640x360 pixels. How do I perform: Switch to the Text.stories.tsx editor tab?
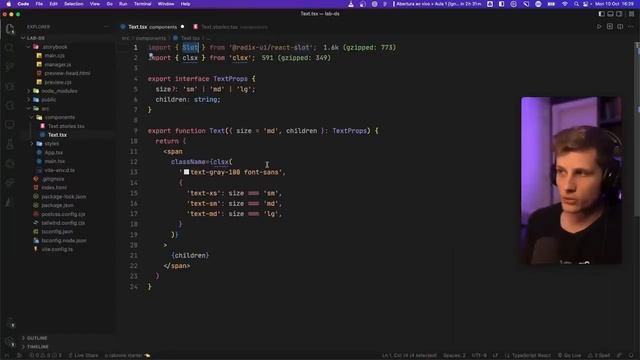click(x=231, y=27)
